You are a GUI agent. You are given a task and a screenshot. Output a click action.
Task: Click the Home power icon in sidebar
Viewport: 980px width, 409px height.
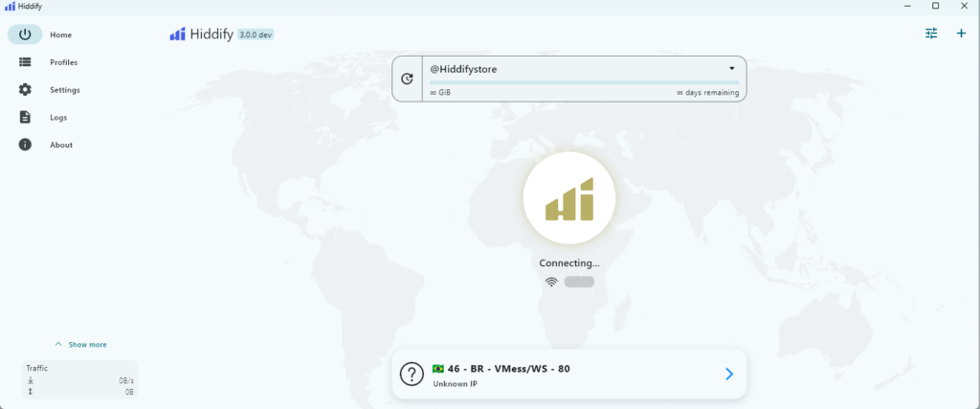tap(25, 34)
